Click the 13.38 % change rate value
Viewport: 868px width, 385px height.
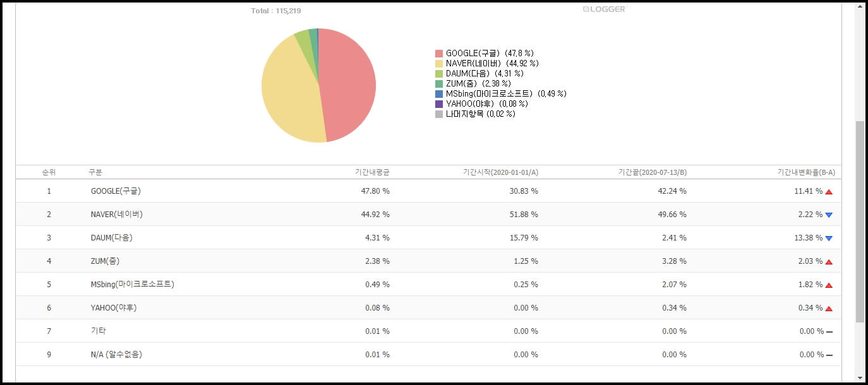809,237
